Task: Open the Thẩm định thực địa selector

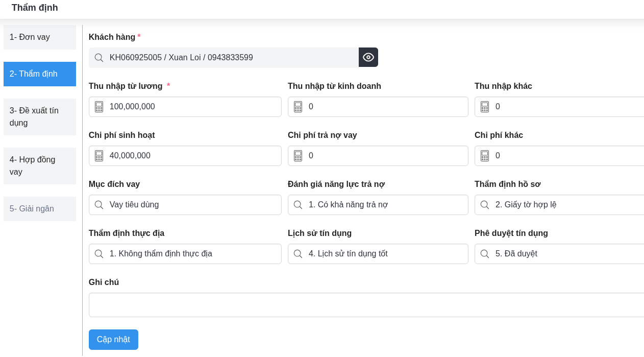Action: [185, 254]
